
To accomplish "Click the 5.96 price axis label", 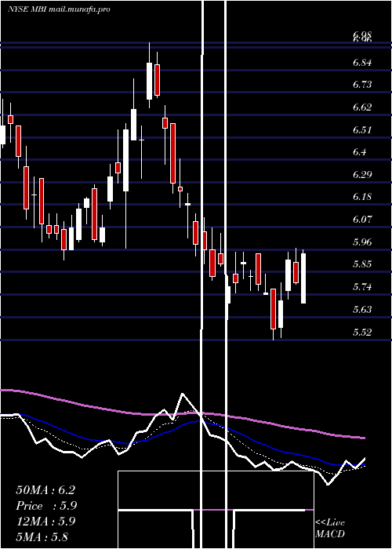I will coord(362,242).
